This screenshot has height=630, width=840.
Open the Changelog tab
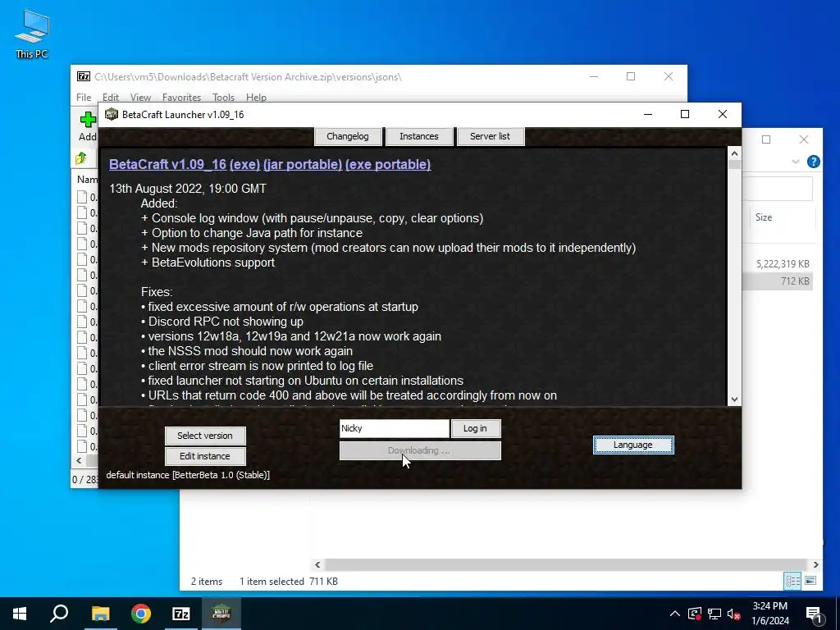[348, 136]
